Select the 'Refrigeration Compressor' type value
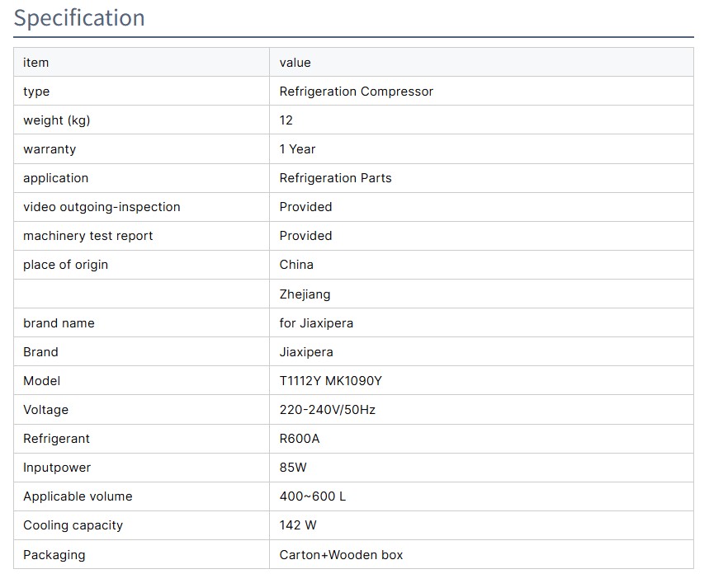 click(356, 92)
